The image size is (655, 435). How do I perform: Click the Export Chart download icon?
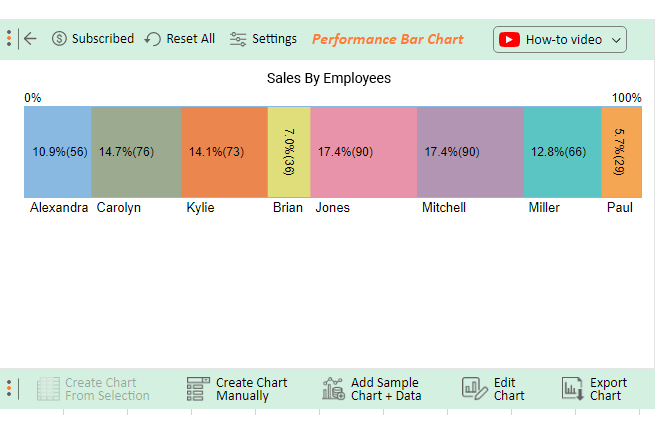[572, 389]
